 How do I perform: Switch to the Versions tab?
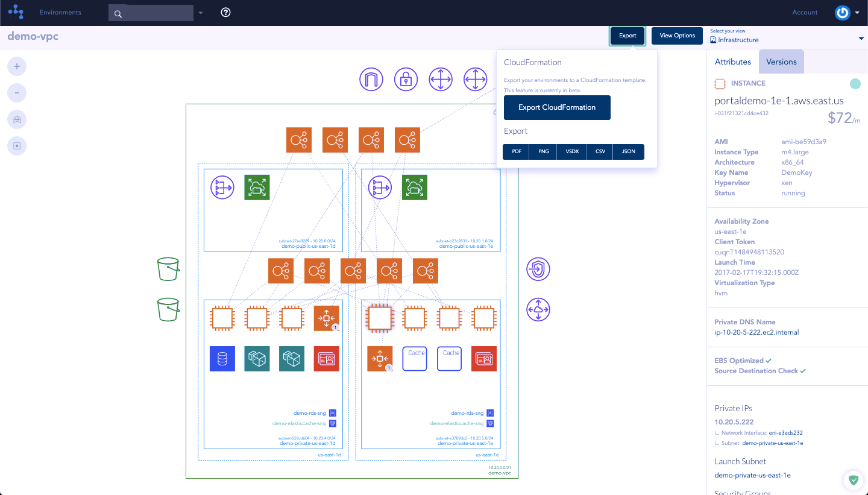click(x=781, y=61)
